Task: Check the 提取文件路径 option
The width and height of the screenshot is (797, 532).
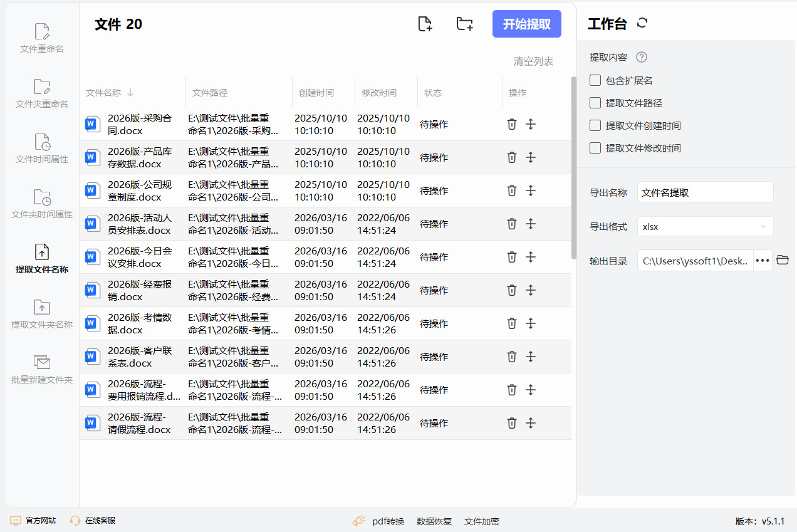Action: tap(595, 103)
